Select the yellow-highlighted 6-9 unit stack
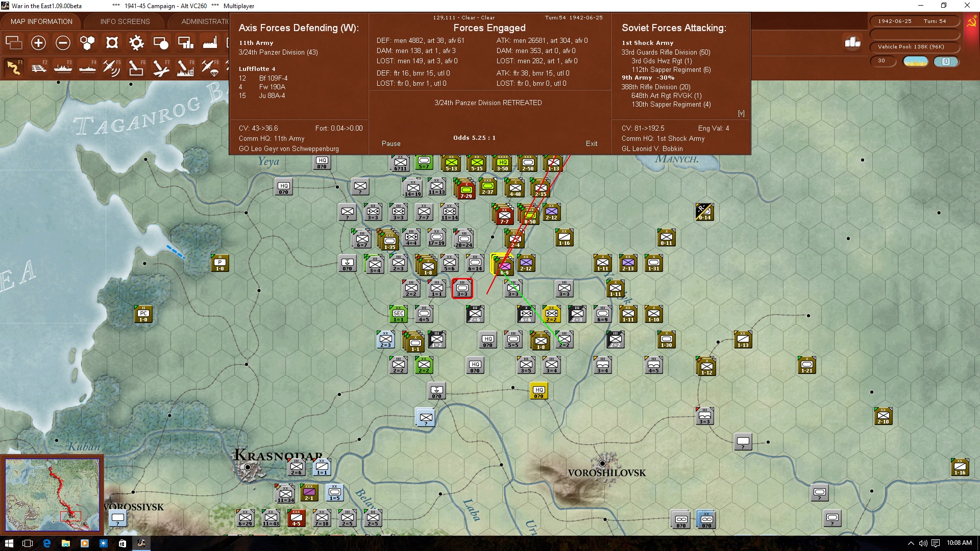The width and height of the screenshot is (980, 551). [x=503, y=264]
